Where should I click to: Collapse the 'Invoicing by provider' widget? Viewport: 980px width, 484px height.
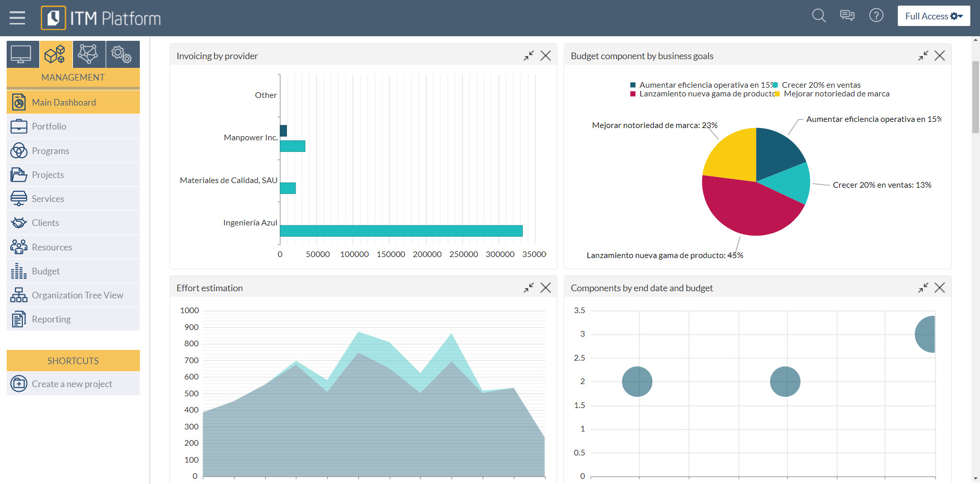tap(529, 56)
